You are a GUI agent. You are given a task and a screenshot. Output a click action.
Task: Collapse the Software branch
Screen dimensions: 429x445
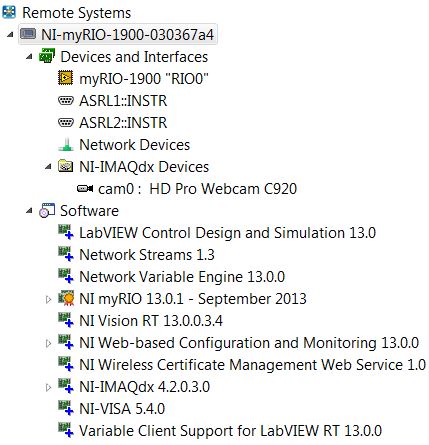point(30,211)
